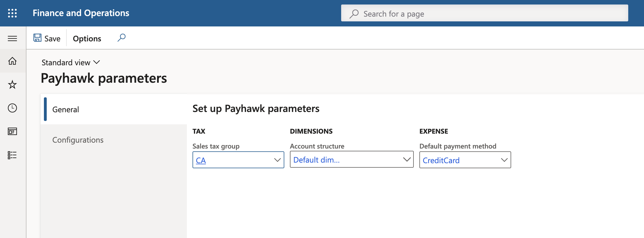Image resolution: width=644 pixels, height=238 pixels.
Task: Open the Sales tax group dropdown arrow
Action: coord(277,160)
